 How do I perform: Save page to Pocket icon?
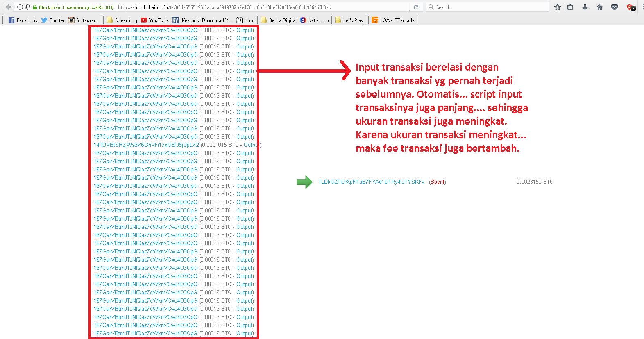coord(615,7)
